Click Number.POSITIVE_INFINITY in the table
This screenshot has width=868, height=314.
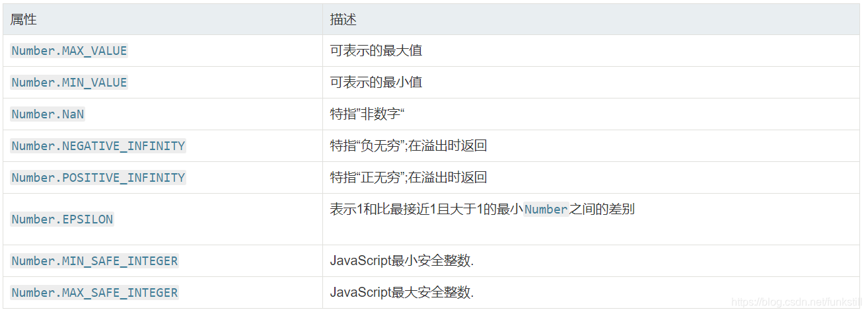(98, 178)
